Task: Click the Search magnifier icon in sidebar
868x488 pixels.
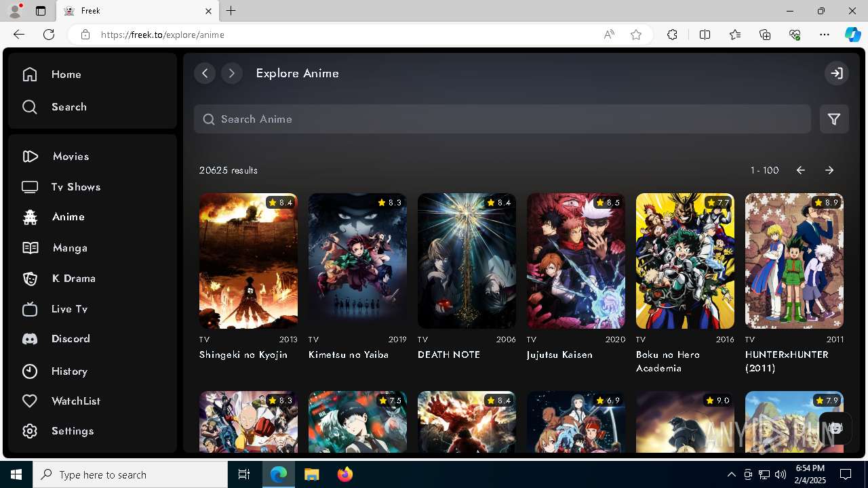Action: pyautogui.click(x=30, y=107)
